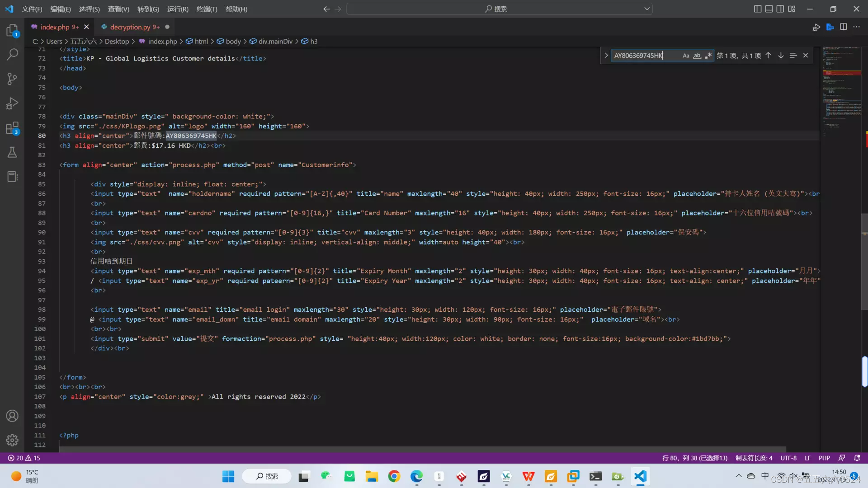
Task: Expand the Replace row in the find widget
Action: (x=606, y=56)
